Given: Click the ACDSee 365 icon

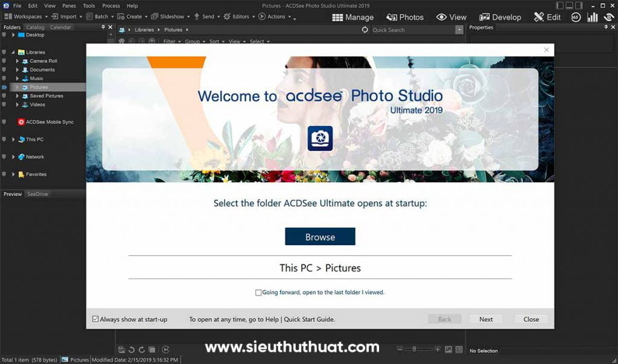Looking at the screenshot, I should point(575,16).
